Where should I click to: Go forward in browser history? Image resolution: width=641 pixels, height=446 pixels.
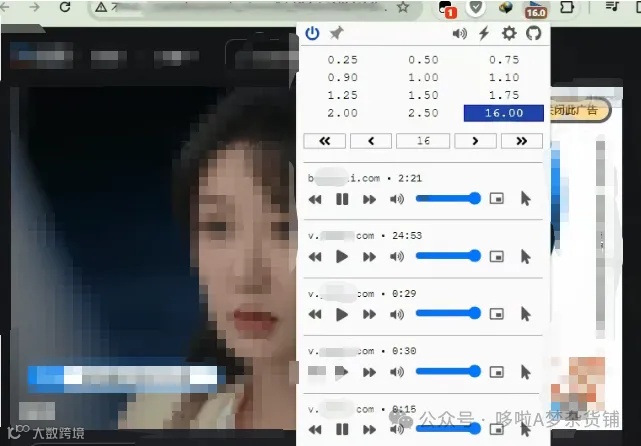34,7
